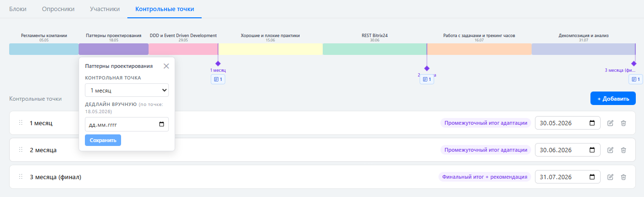
Task: Switch to the Блоки tab
Action: [x=18, y=9]
